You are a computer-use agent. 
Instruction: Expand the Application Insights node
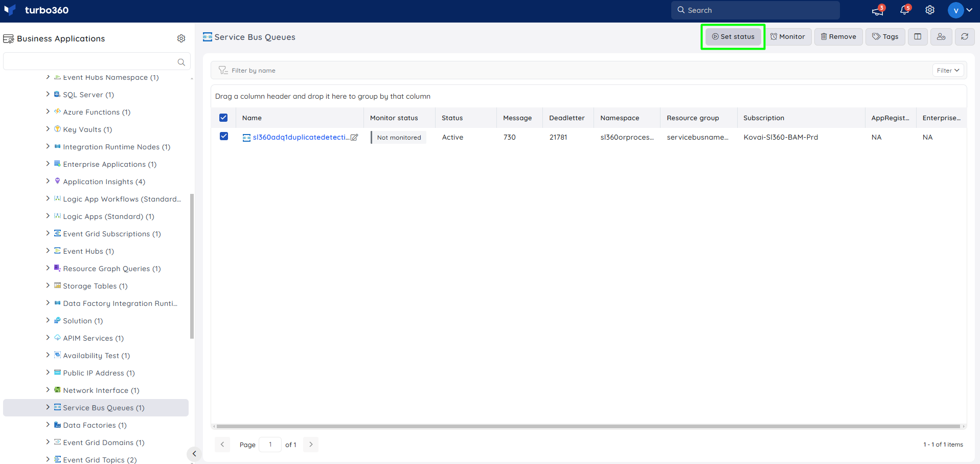[48, 181]
